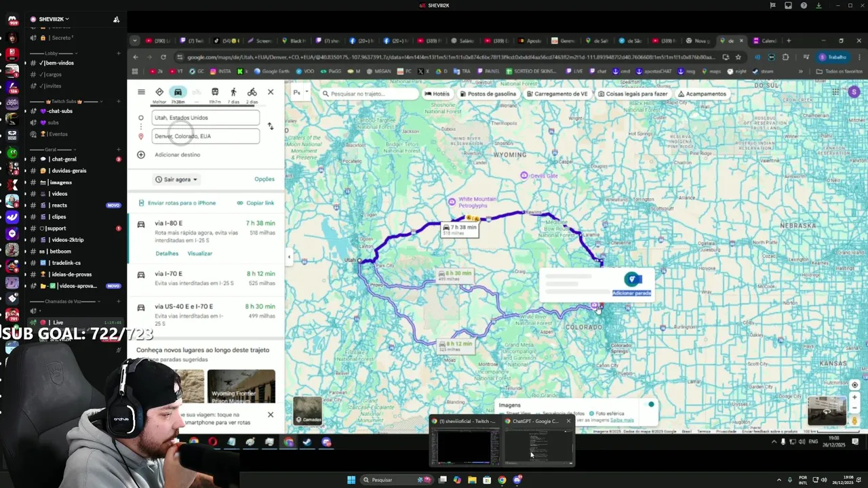This screenshot has height=488, width=868.
Task: Click Pesquisar no trajeto search box
Action: click(370, 94)
